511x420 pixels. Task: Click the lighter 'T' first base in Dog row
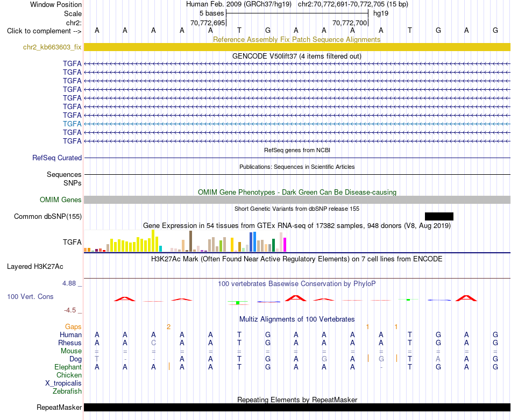coord(97,359)
